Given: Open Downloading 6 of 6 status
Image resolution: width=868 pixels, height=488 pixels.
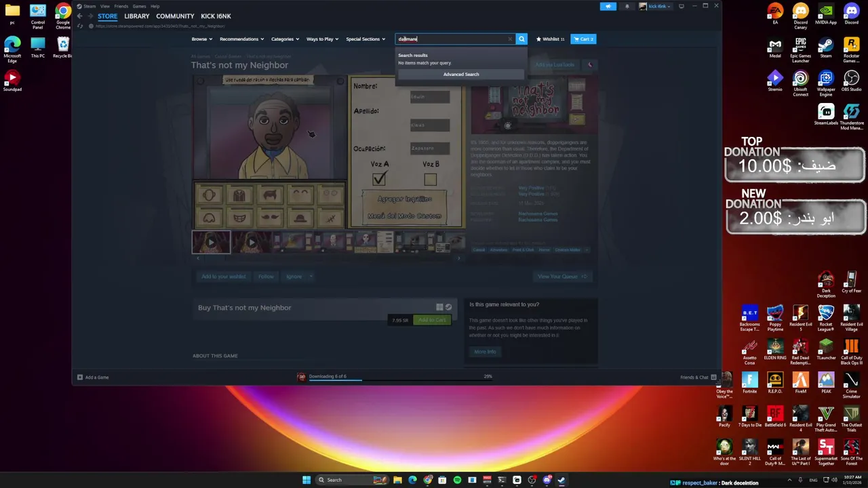Looking at the screenshot, I should click(328, 376).
